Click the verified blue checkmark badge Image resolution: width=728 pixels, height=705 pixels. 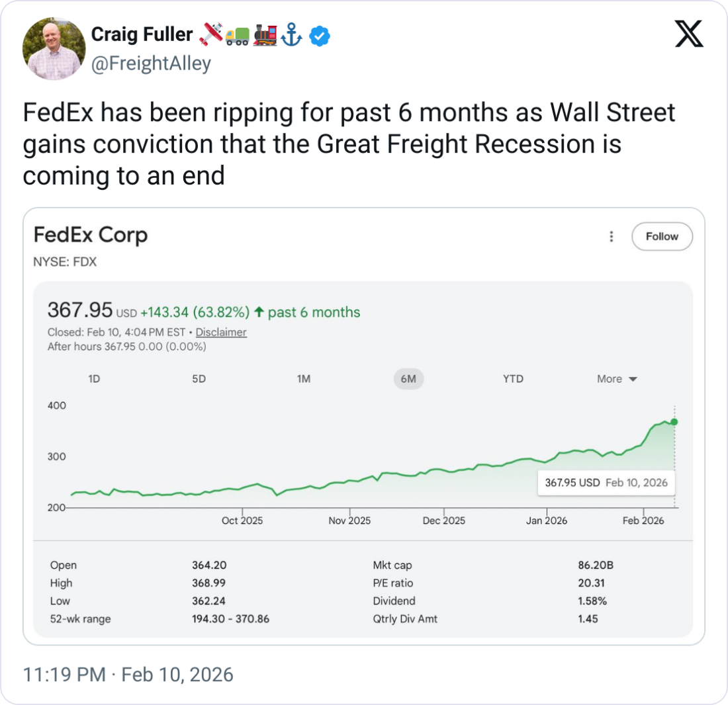click(320, 35)
